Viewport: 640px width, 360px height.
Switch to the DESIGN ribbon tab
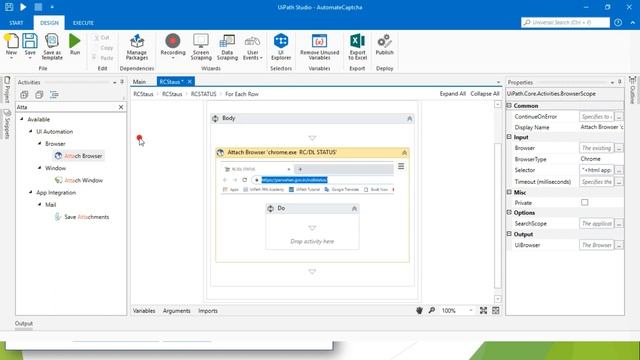49,23
